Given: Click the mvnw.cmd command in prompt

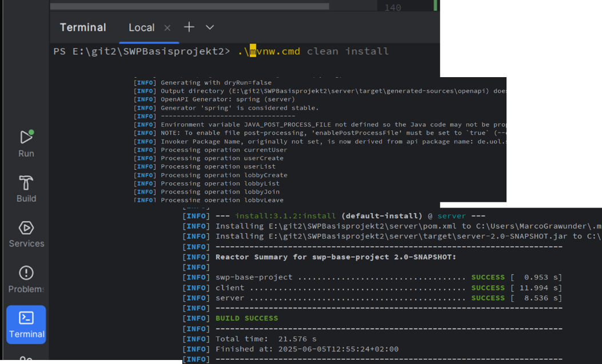Looking at the screenshot, I should tap(274, 51).
